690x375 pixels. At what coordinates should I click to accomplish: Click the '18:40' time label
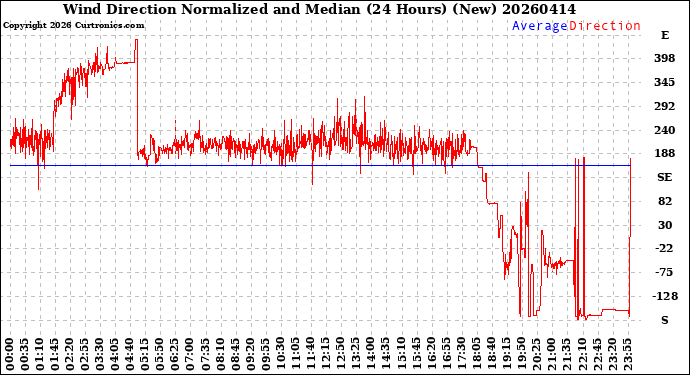tap(491, 355)
